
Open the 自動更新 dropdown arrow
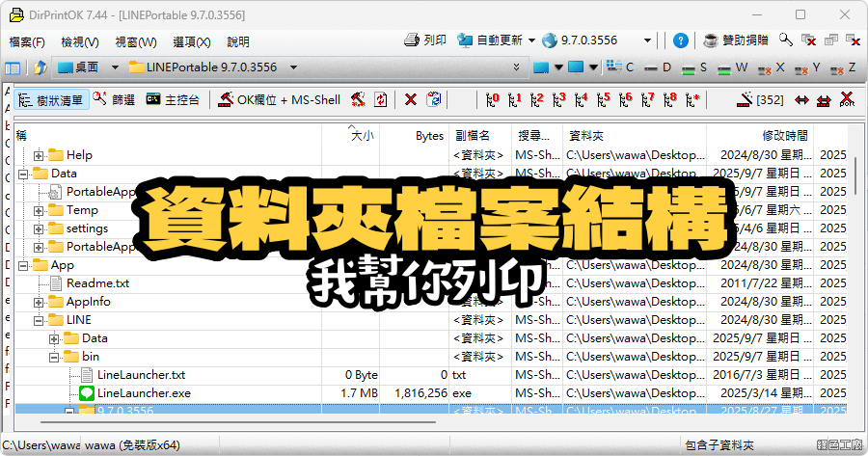(x=531, y=40)
